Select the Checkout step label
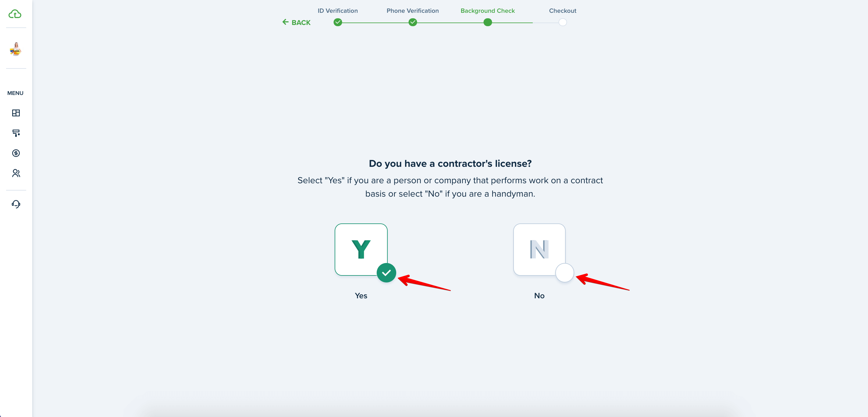868x417 pixels. point(562,11)
